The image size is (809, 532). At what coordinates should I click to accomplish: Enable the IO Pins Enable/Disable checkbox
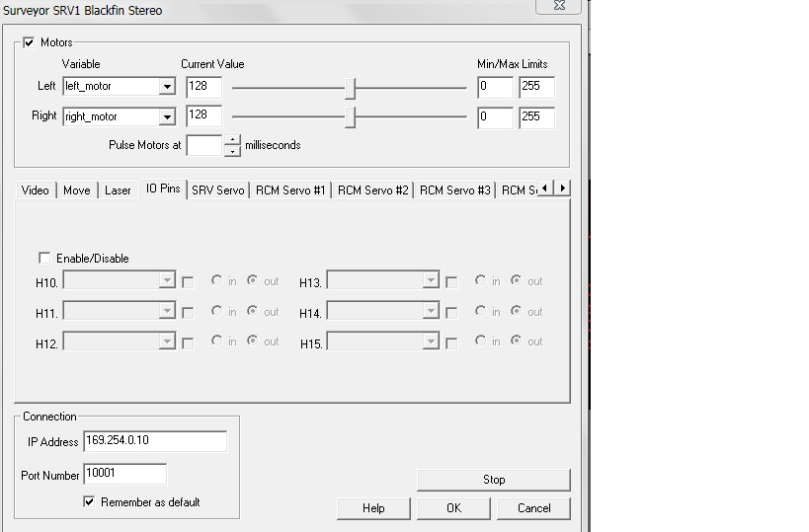coord(44,258)
